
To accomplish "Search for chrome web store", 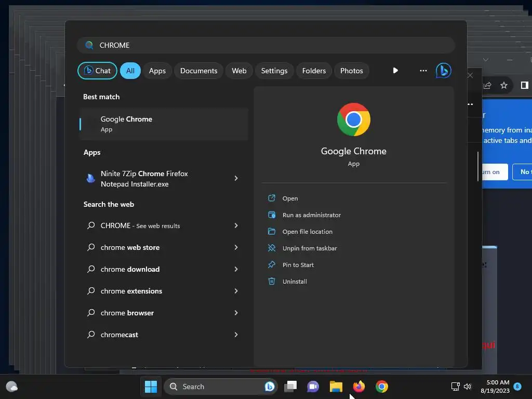I will click(164, 247).
